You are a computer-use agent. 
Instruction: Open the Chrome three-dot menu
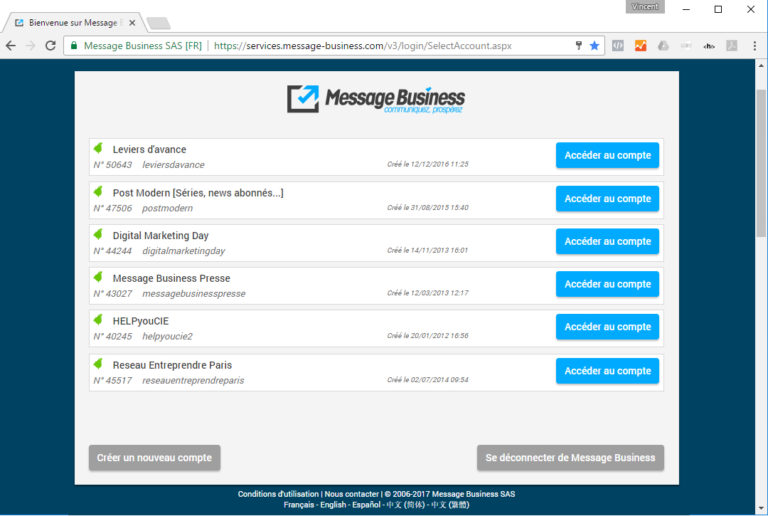(754, 46)
